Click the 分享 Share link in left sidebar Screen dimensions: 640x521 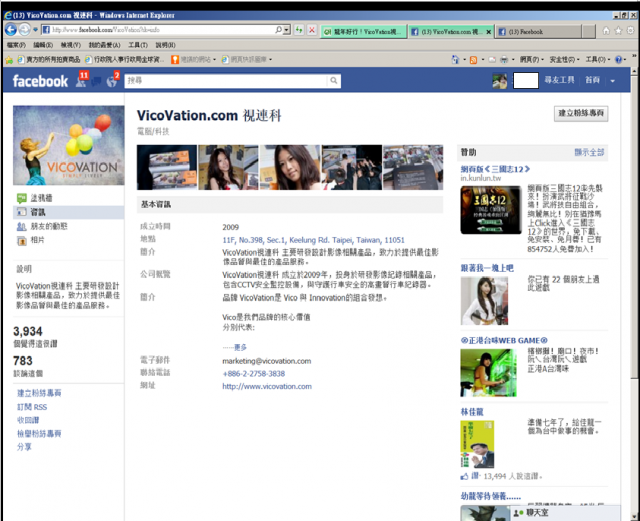[24, 447]
